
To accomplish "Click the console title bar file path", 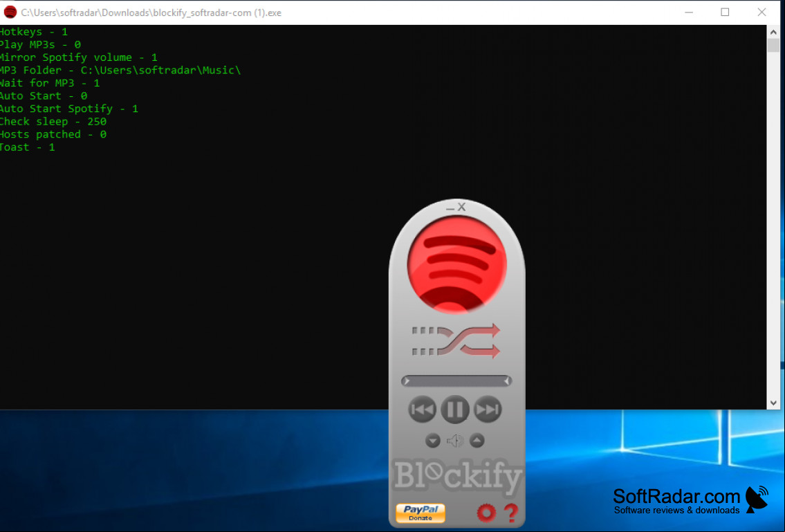I will coord(151,12).
